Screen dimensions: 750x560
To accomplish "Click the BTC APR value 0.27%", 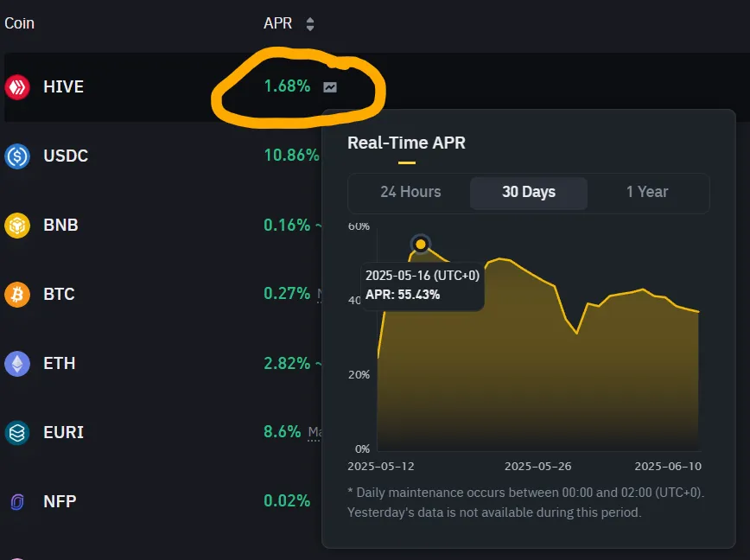I will coord(287,293).
